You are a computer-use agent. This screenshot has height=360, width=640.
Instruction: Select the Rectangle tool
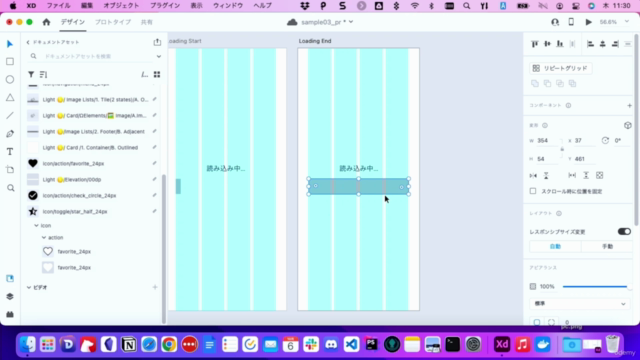(x=10, y=62)
